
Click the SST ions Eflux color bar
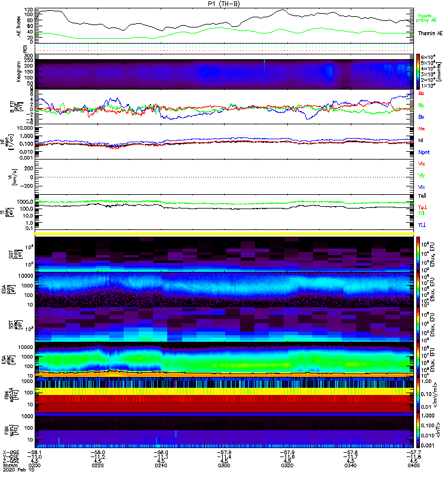418,255
